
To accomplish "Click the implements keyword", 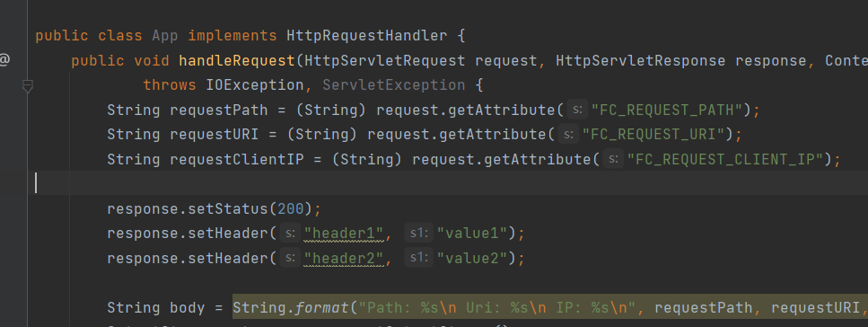I will [232, 36].
